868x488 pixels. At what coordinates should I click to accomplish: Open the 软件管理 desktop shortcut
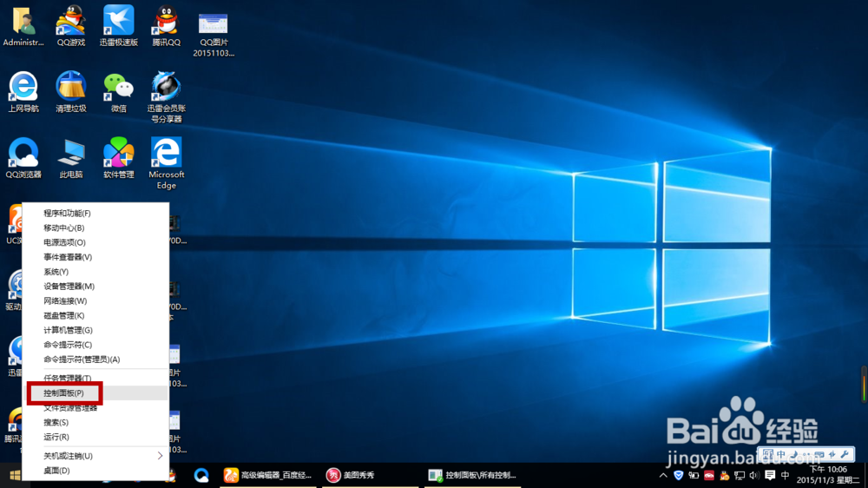coord(118,158)
